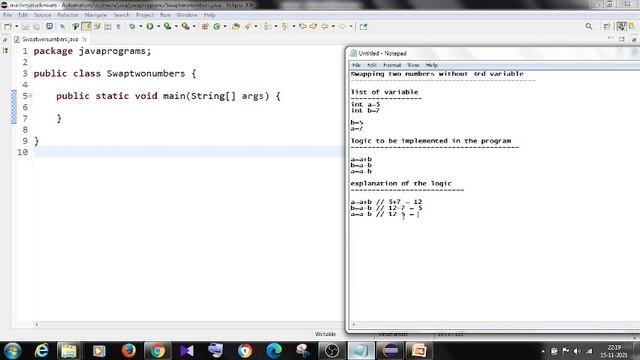
Task: Click the Eclipse Quick Access search icon
Action: click(x=589, y=27)
